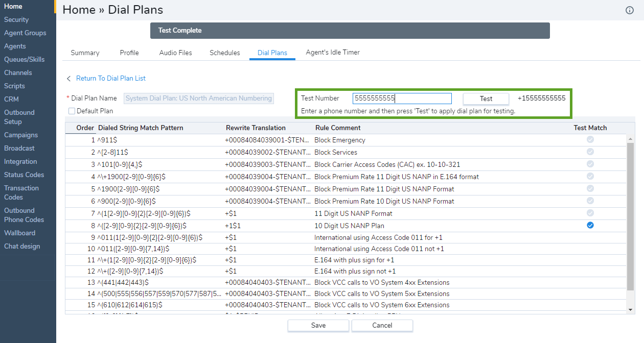The image size is (644, 343).
Task: Click the Dialed String Match Pattern column header
Action: click(141, 128)
